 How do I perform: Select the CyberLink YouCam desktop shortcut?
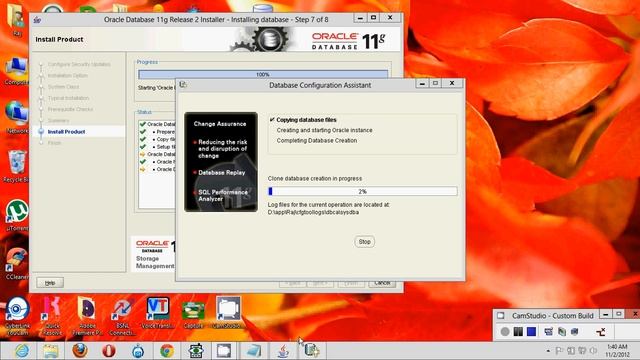click(17, 316)
